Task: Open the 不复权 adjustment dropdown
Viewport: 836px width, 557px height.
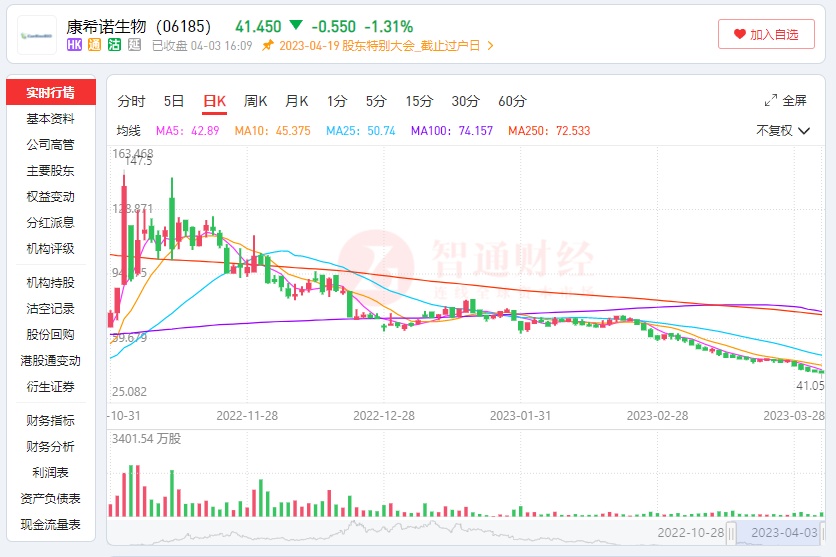Action: coord(780,131)
